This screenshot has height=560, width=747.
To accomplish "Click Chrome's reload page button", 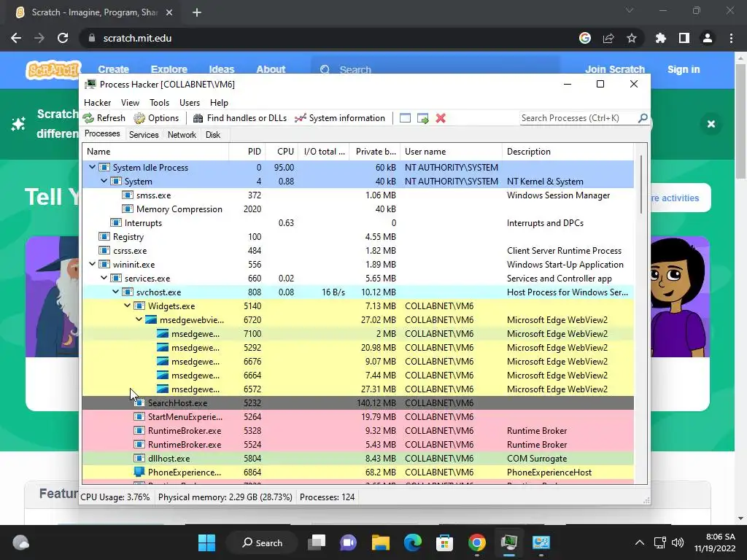I will (63, 38).
